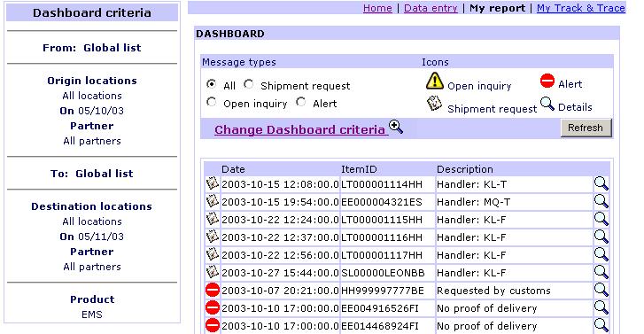Viewport: 644px width, 334px height.
Task: Open My Track & Trace
Action: pos(581,8)
